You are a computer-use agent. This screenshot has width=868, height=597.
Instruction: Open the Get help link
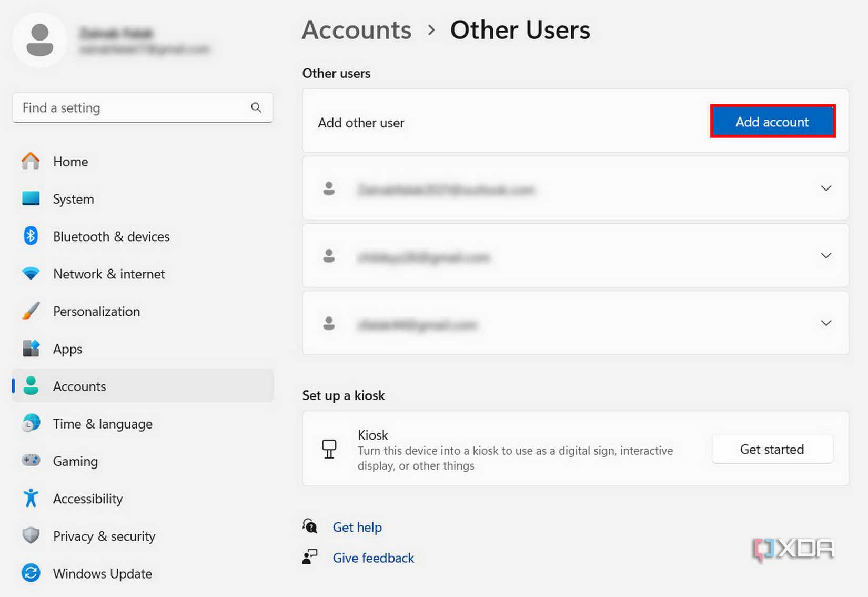point(357,527)
